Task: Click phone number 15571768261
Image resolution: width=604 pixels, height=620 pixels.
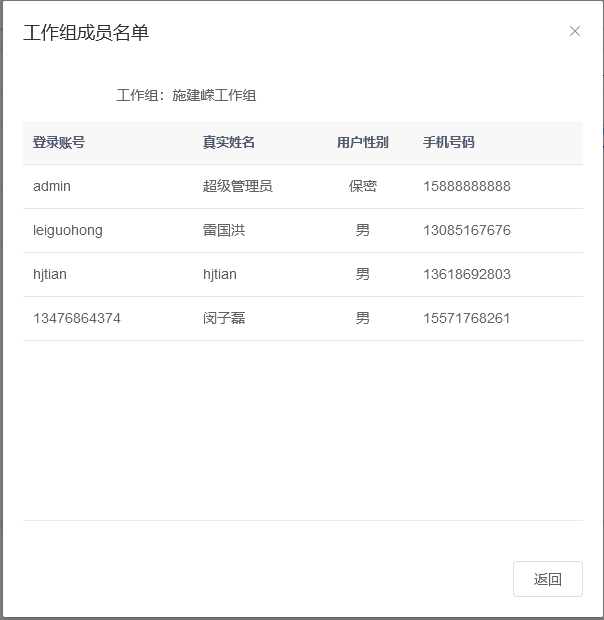Action: (x=467, y=318)
